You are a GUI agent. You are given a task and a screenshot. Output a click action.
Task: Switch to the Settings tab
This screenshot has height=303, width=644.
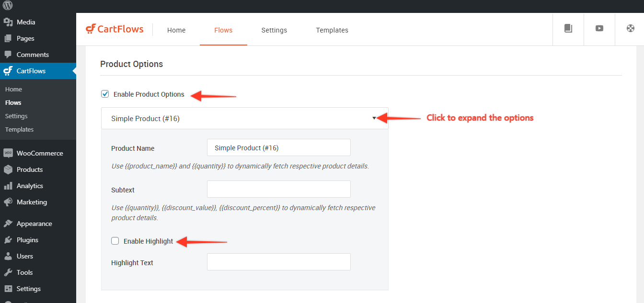pos(274,30)
